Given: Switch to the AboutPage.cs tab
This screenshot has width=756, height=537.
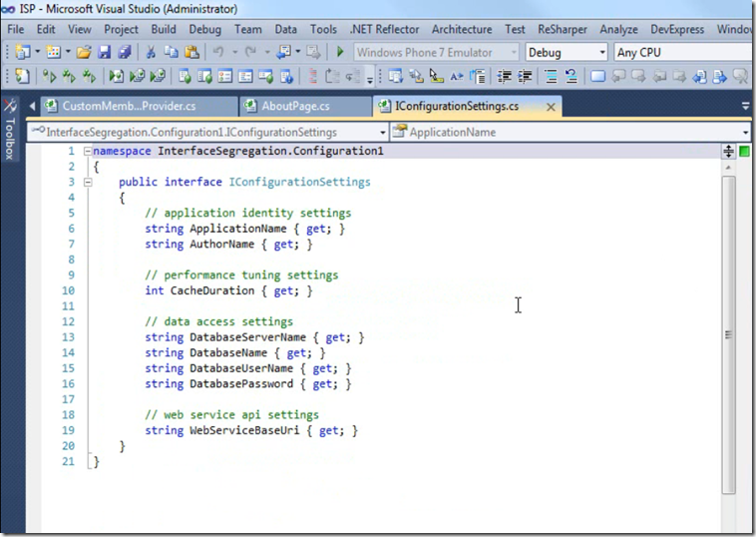Looking at the screenshot, I should 305,106.
